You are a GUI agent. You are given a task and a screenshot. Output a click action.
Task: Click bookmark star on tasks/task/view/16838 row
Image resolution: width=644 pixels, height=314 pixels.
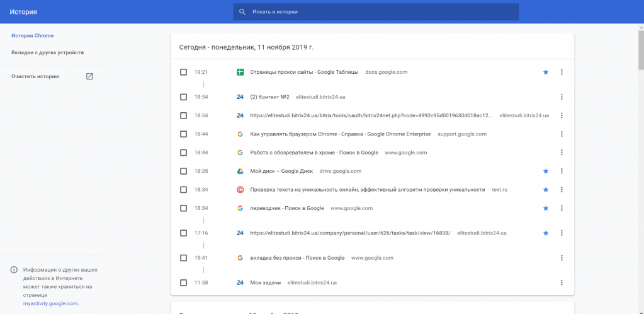click(546, 233)
